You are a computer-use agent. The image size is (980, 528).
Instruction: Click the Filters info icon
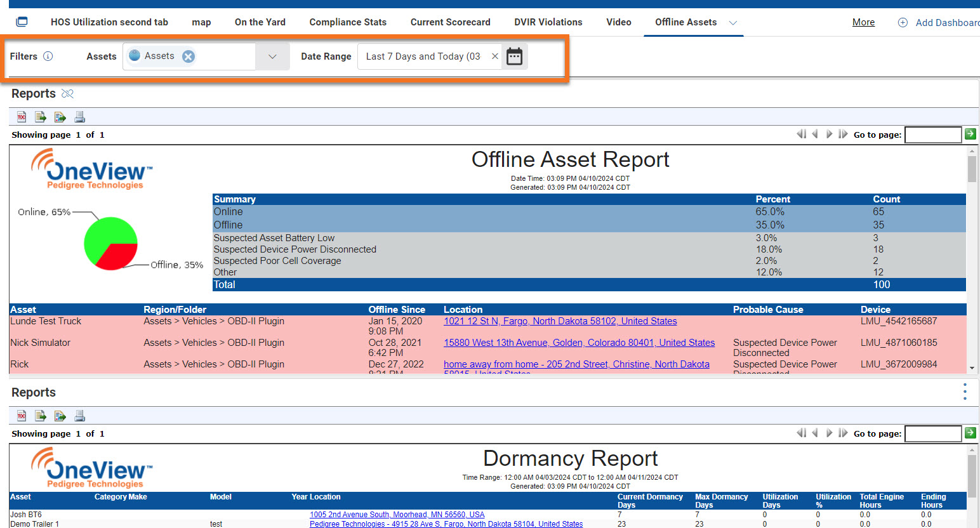pyautogui.click(x=48, y=56)
